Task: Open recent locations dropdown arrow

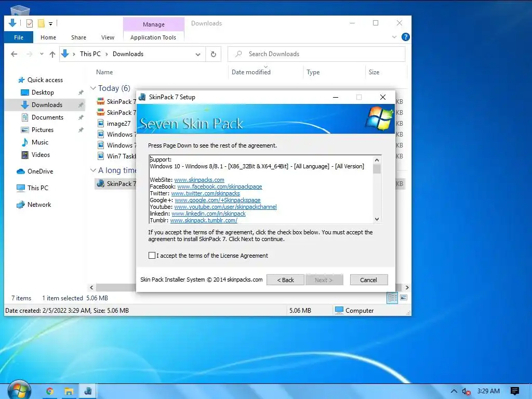Action: [42, 54]
